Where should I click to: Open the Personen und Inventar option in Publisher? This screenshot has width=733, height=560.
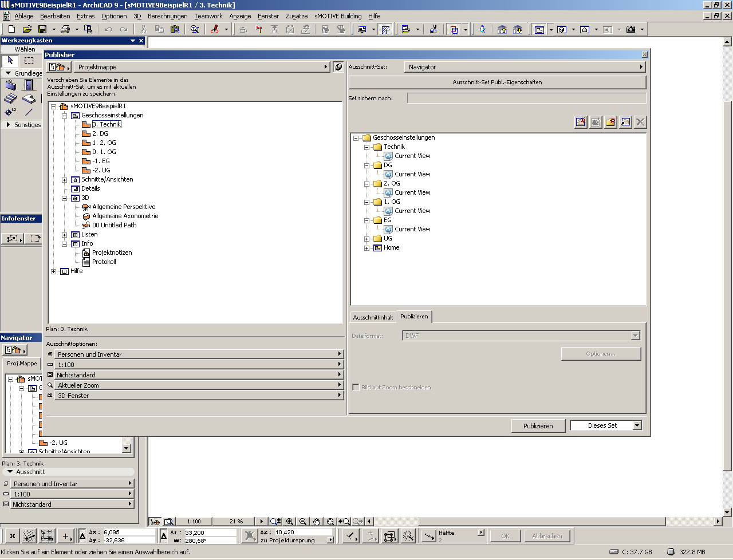tap(199, 354)
